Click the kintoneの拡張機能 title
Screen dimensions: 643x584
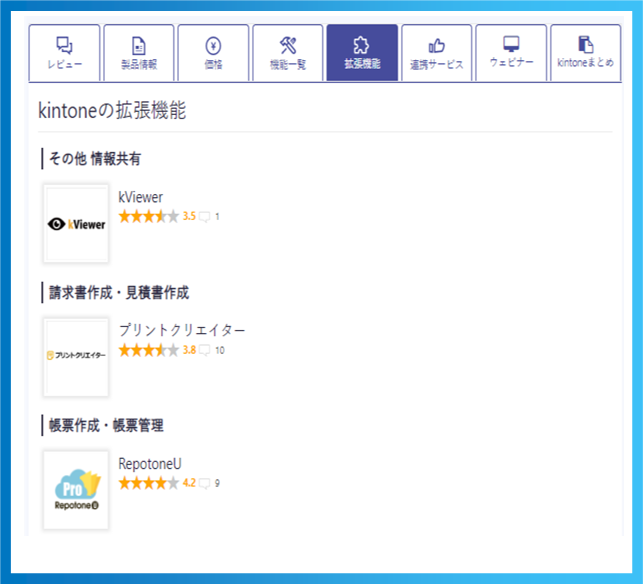click(112, 110)
